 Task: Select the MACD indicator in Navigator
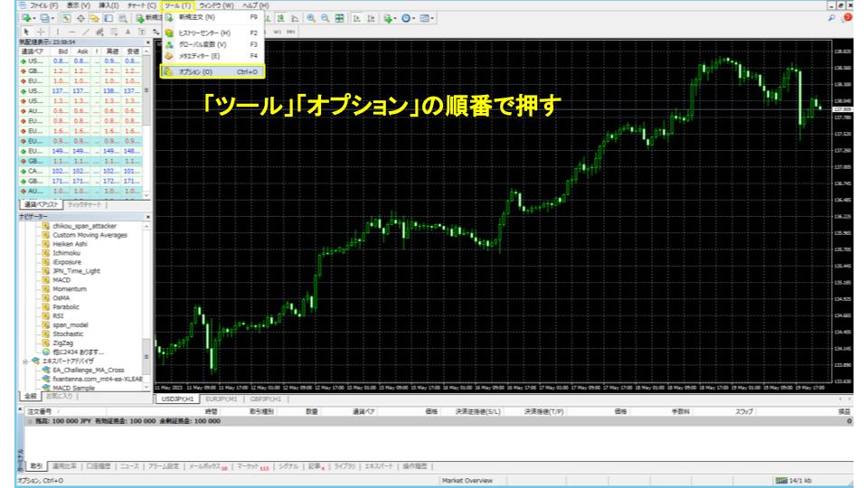coord(61,280)
